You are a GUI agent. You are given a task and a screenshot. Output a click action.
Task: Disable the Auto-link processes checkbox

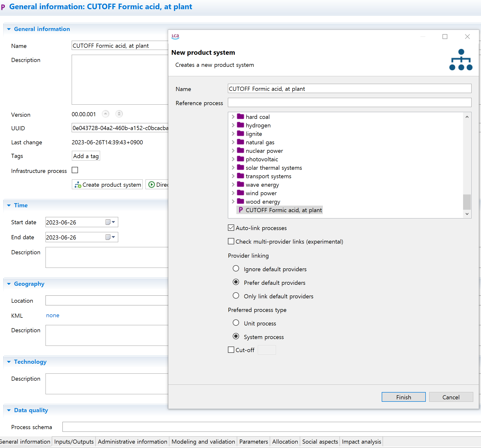231,228
